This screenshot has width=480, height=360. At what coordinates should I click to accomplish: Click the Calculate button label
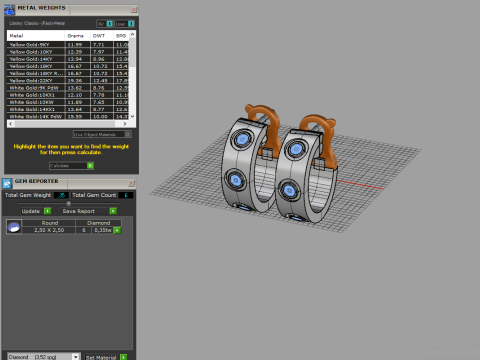coord(59,166)
